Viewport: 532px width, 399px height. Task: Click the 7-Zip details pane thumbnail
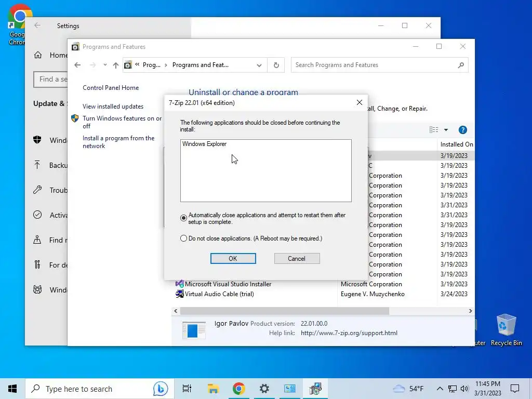(x=194, y=330)
